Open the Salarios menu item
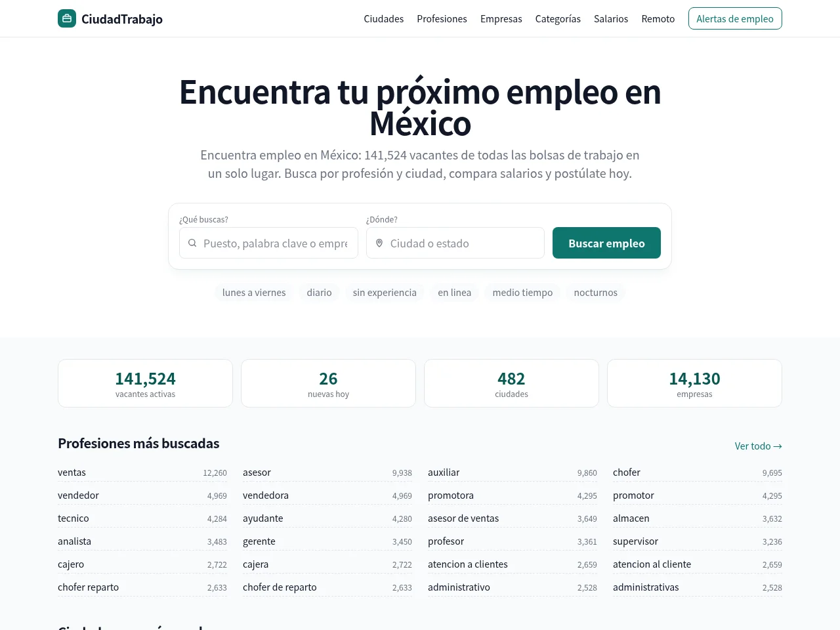The height and width of the screenshot is (630, 840). (x=611, y=18)
